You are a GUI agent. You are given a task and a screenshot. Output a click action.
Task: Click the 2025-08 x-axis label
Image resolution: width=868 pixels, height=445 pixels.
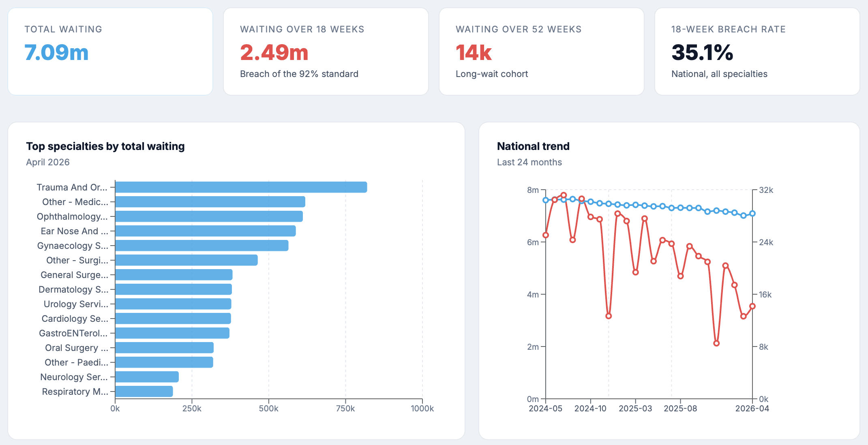point(680,409)
